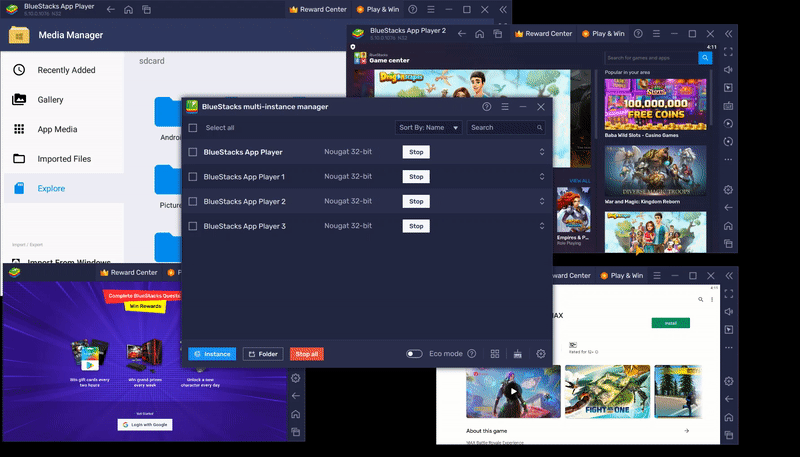Reorder handle for BlueStacks App Player row
Image resolution: width=800 pixels, height=457 pixels.
click(542, 152)
